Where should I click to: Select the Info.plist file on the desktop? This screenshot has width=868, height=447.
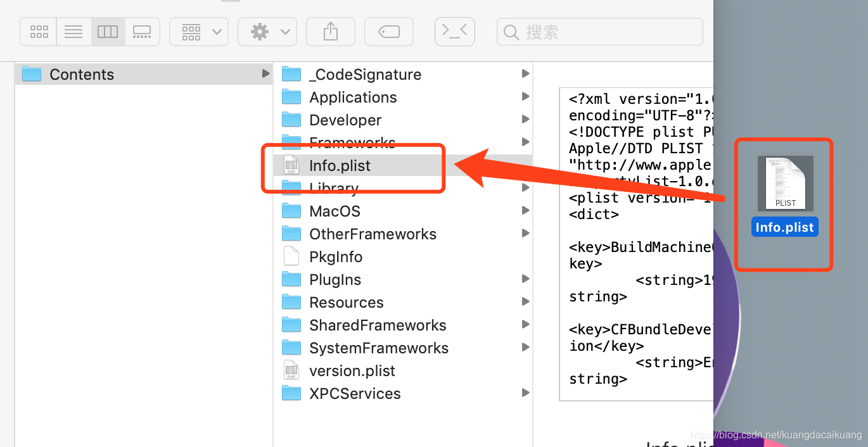(x=785, y=184)
